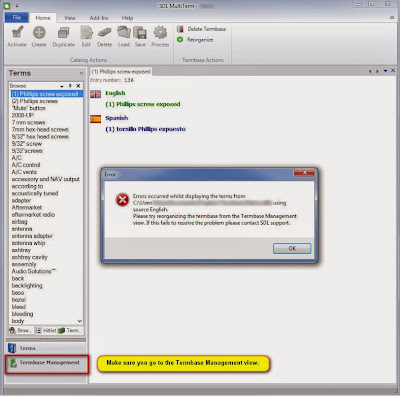Click the Load icon in ribbon
Image resolution: width=400 pixels, height=396 pixels.
124,36
